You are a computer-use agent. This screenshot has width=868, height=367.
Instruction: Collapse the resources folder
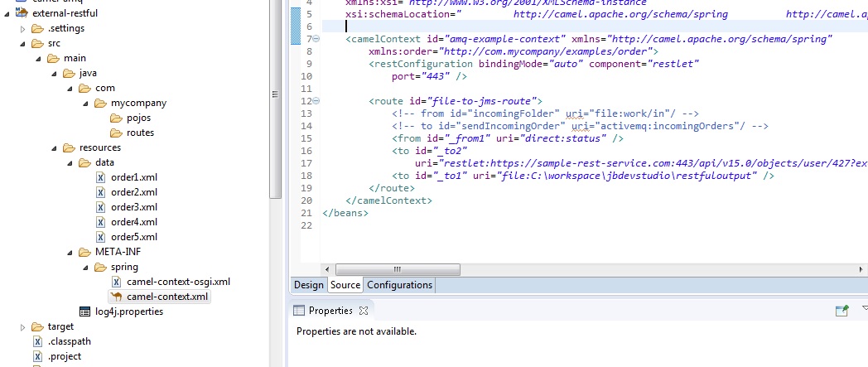[x=55, y=147]
